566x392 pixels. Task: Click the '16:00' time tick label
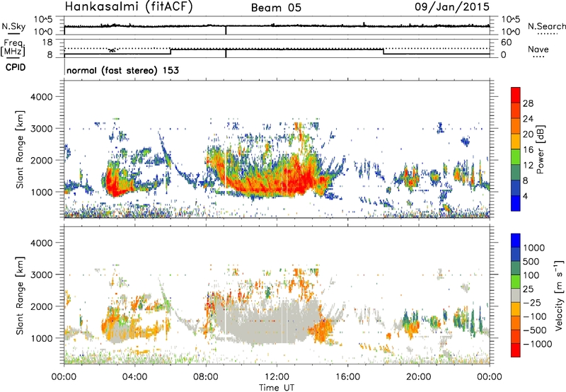(x=347, y=377)
